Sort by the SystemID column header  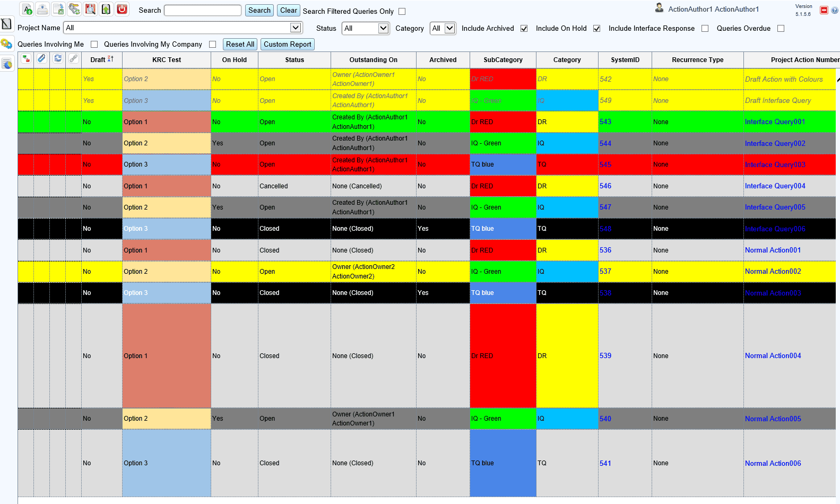pos(625,60)
